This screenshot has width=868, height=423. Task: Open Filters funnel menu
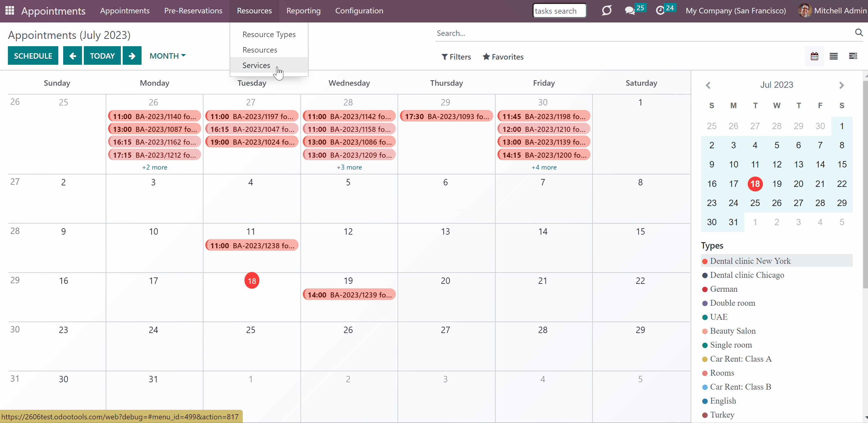(456, 57)
